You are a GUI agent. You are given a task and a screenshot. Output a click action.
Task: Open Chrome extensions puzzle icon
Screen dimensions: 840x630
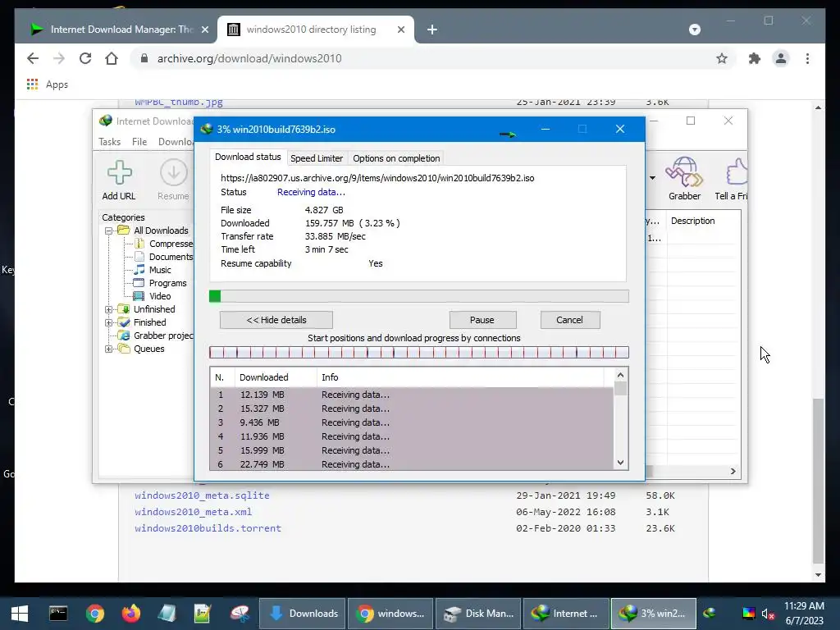(x=755, y=58)
